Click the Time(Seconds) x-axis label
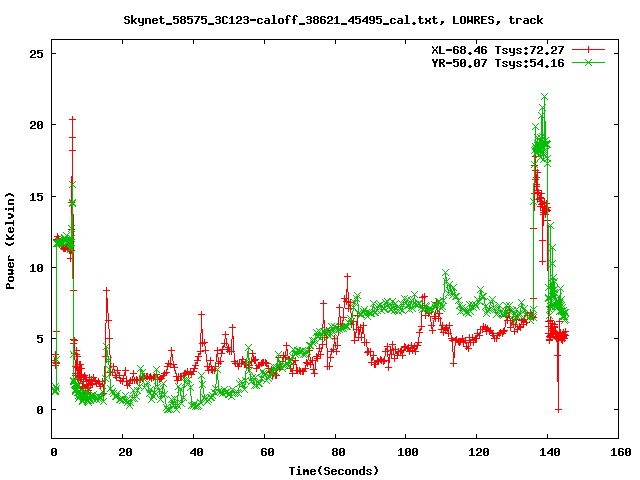This screenshot has width=640, height=480. click(x=334, y=471)
